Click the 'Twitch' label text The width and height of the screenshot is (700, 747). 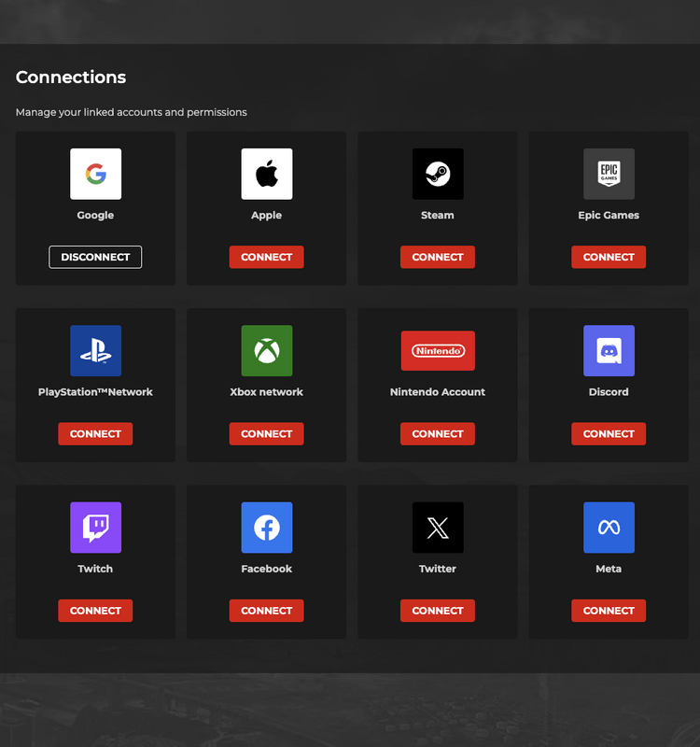click(x=95, y=569)
